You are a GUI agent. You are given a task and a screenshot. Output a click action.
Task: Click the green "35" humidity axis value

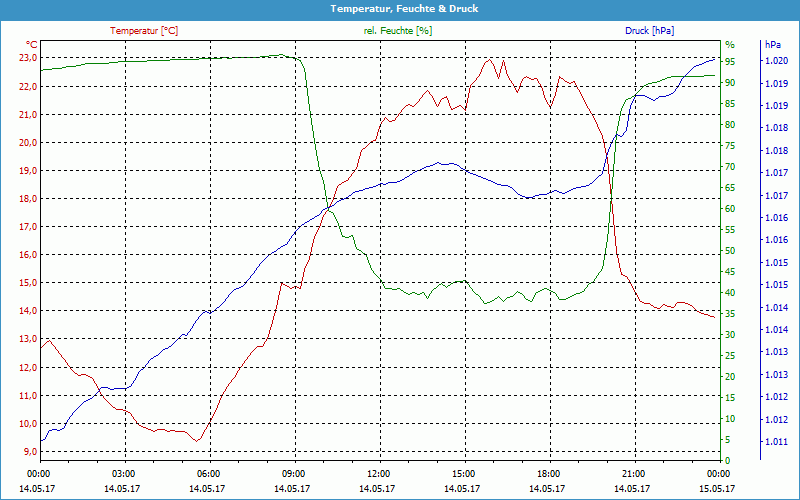730,314
